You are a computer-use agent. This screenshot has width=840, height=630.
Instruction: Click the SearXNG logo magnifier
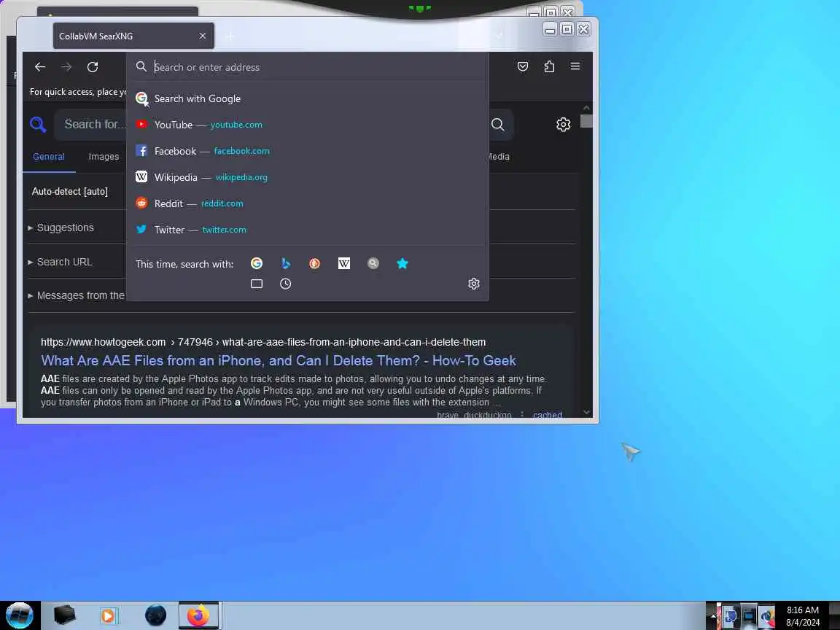tap(38, 125)
